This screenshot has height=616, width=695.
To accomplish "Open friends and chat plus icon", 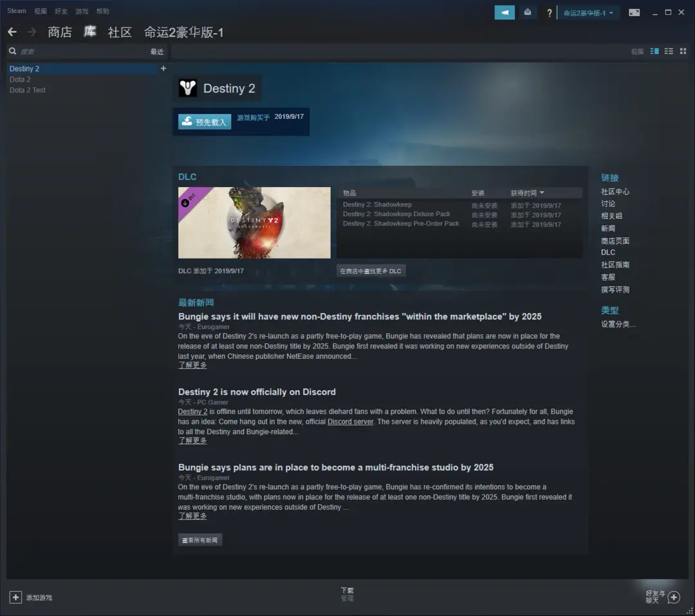I will pyautogui.click(x=674, y=597).
